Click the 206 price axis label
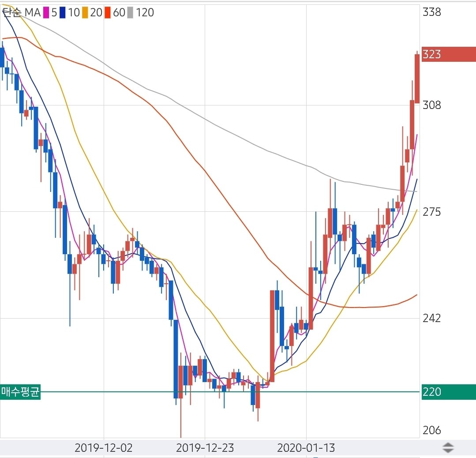476x458 pixels. tap(431, 430)
